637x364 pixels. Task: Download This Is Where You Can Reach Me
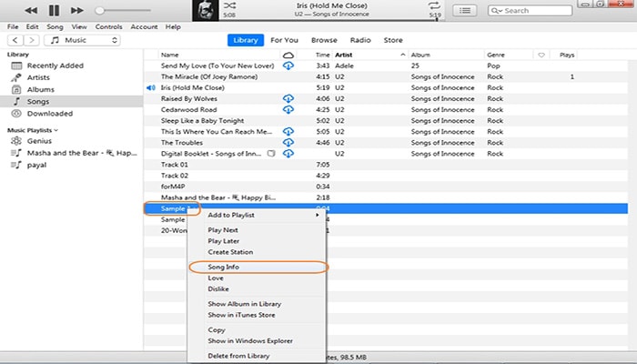tap(288, 132)
